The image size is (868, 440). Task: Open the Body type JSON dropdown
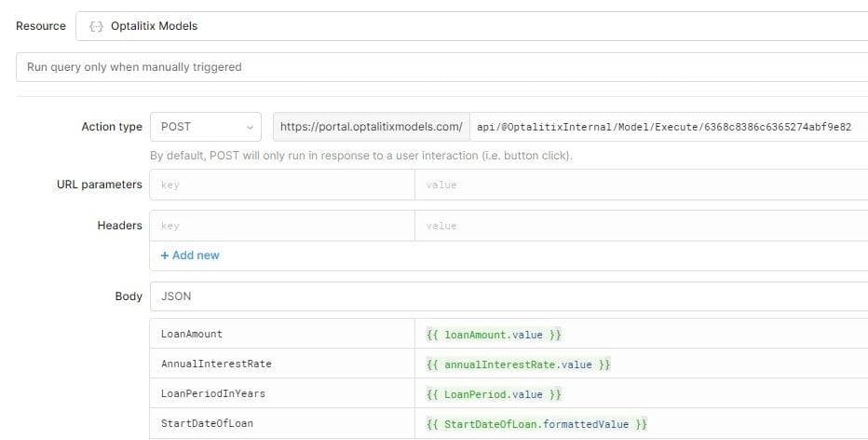coord(508,296)
